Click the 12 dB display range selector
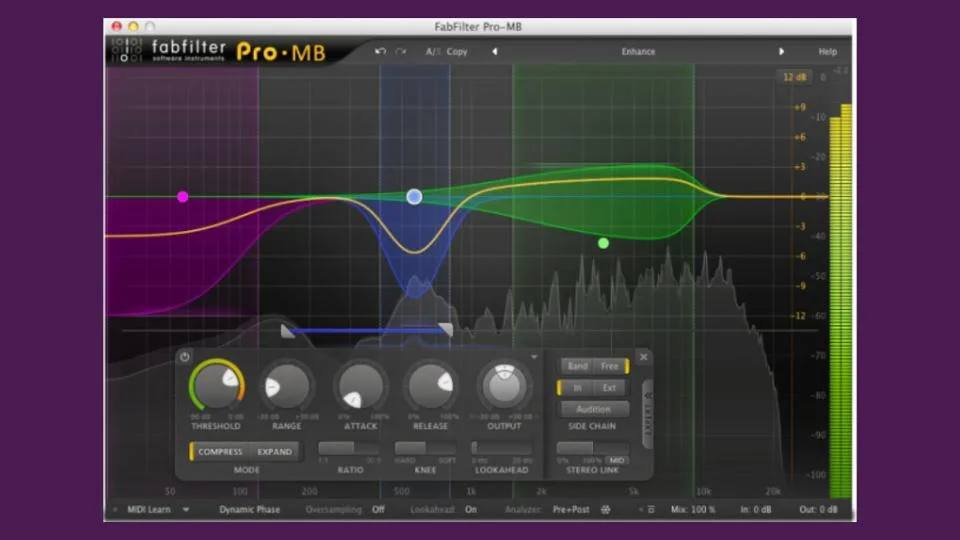 pos(794,77)
